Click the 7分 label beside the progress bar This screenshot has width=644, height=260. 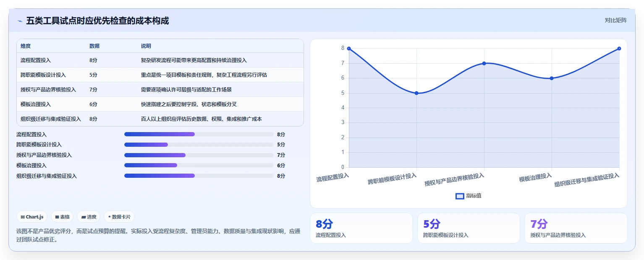click(281, 155)
